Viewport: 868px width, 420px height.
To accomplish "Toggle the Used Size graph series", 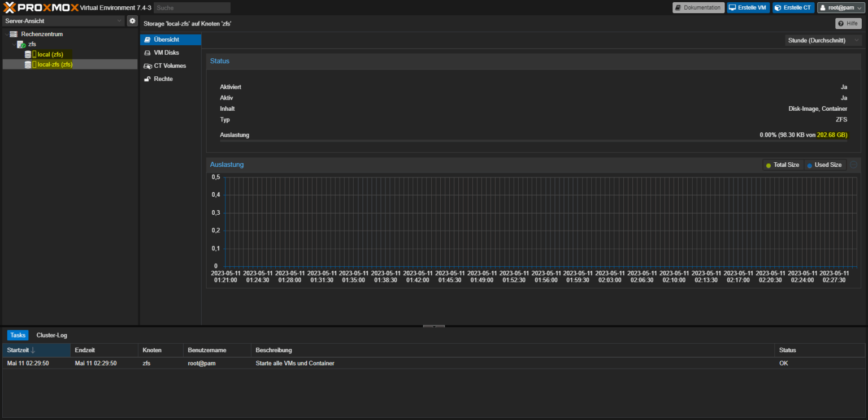I will 824,164.
